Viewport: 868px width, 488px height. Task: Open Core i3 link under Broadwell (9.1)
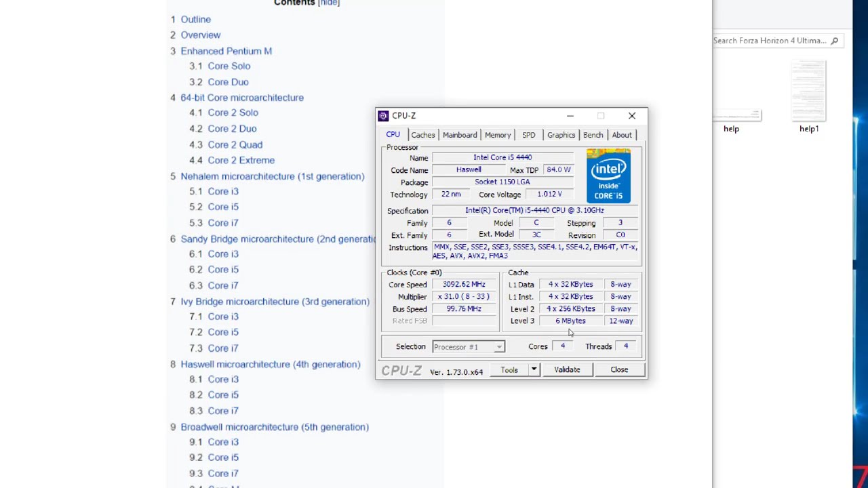(223, 442)
